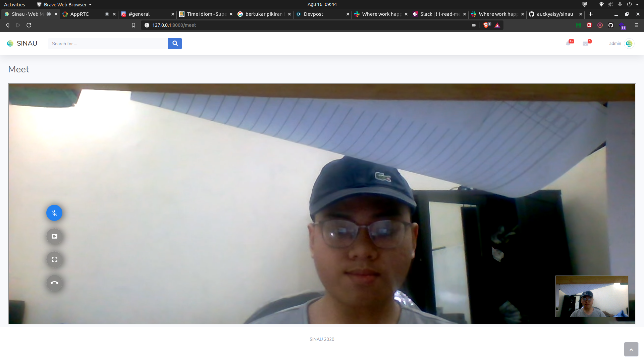Click the self-view video thumbnail
Image resolution: width=644 pixels, height=362 pixels.
pos(592,296)
